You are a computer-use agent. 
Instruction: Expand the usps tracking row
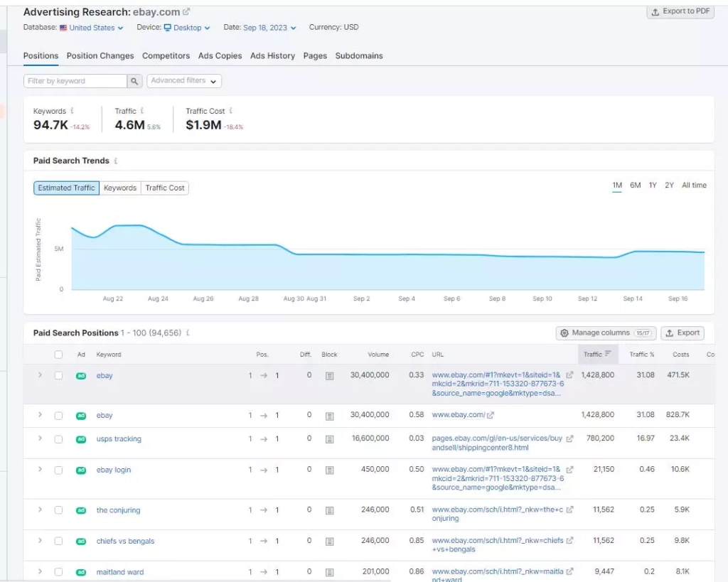click(40, 438)
